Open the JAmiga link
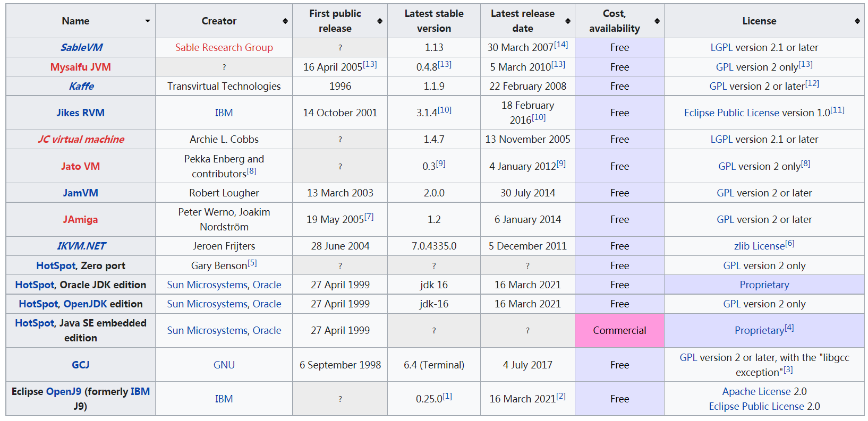Image resolution: width=868 pixels, height=421 pixels. click(x=81, y=219)
